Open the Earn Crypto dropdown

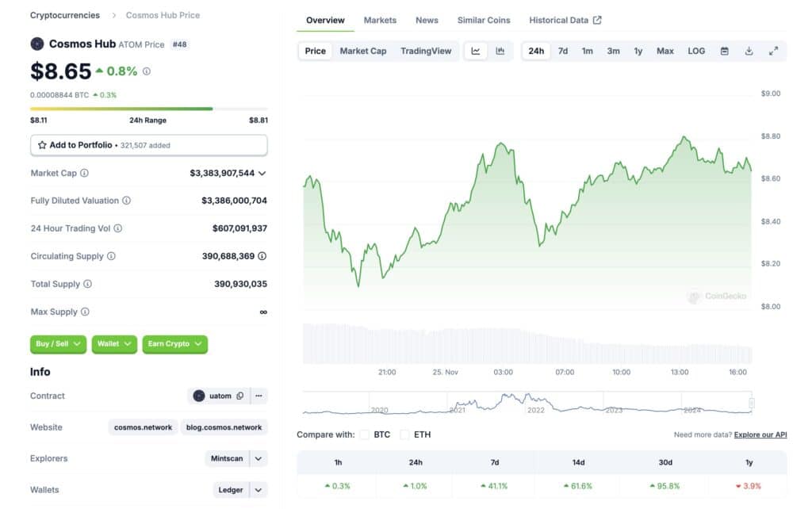pos(175,344)
